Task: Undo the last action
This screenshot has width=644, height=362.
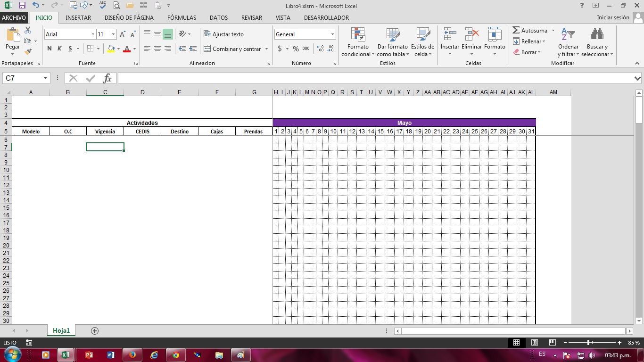Action: pos(36,6)
